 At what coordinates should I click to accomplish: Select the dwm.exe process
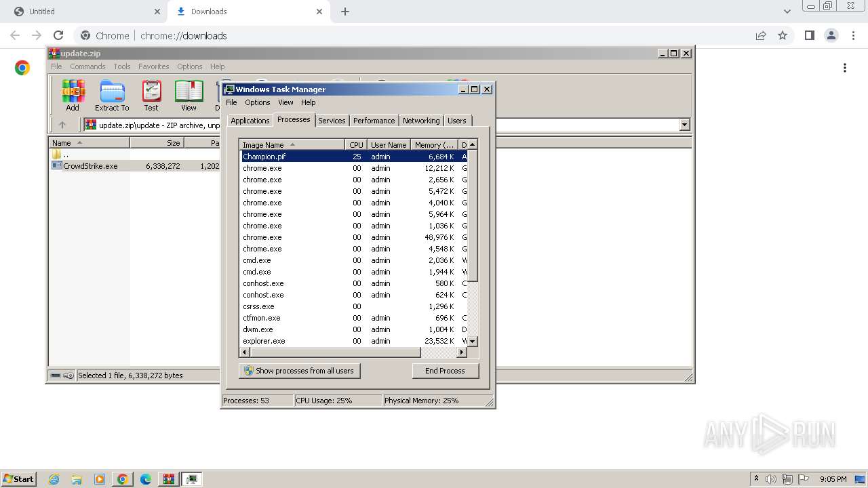[354, 329]
